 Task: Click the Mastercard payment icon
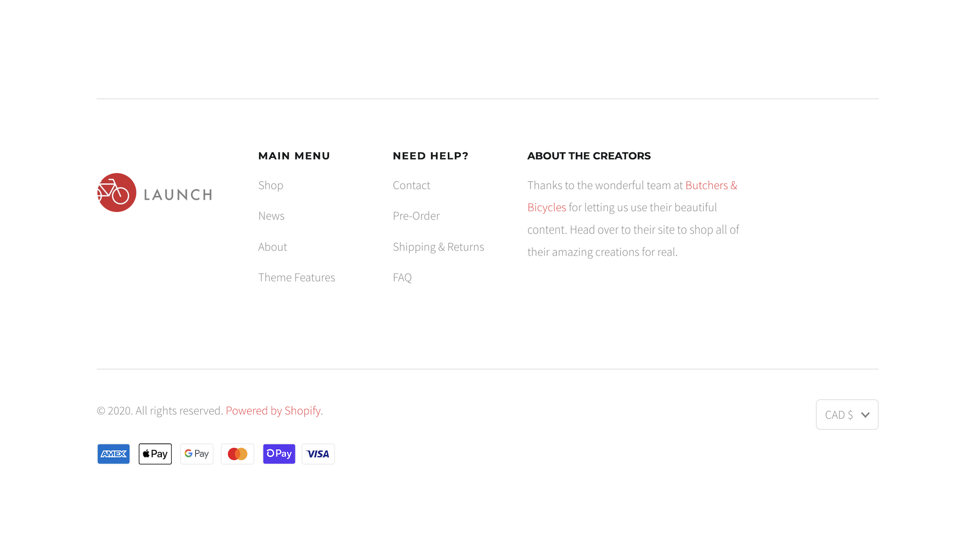coord(237,454)
